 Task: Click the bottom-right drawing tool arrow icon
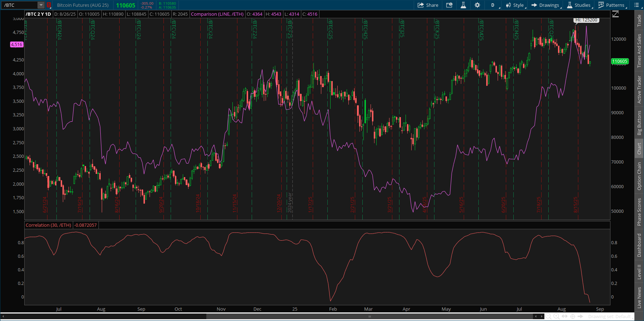pos(580,316)
